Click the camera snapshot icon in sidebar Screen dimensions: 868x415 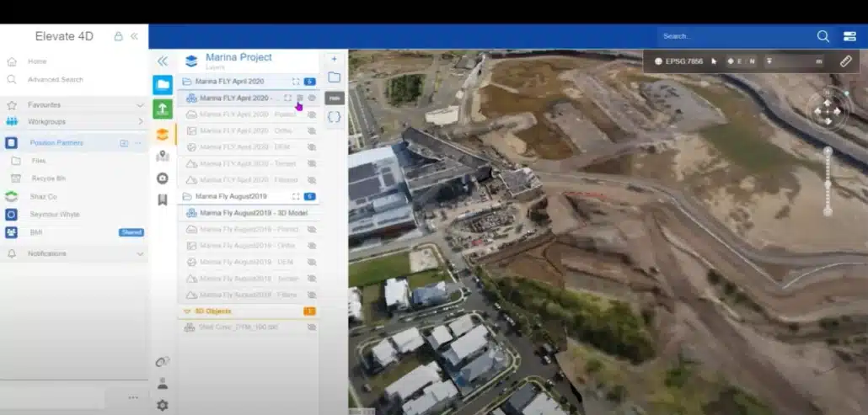pos(163,178)
